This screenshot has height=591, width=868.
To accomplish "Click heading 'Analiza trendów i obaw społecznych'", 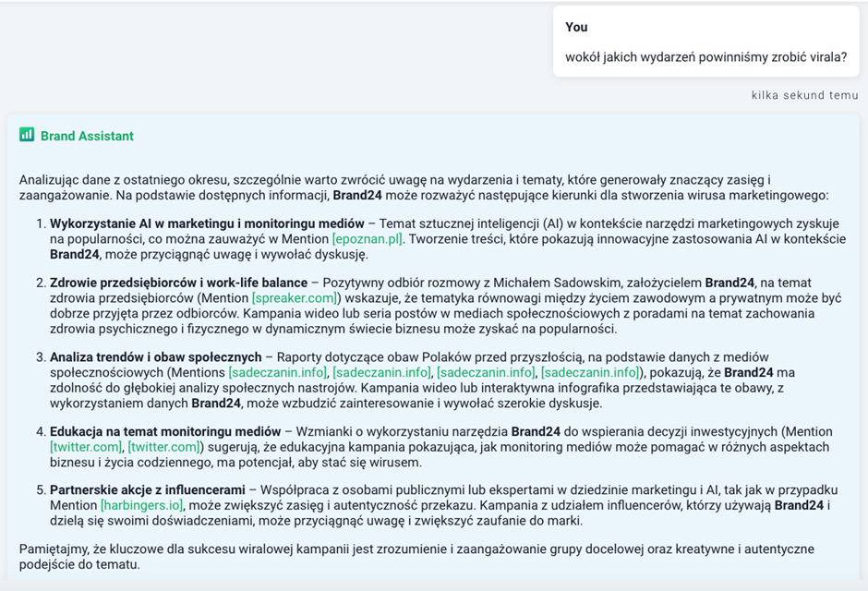I will (155, 357).
